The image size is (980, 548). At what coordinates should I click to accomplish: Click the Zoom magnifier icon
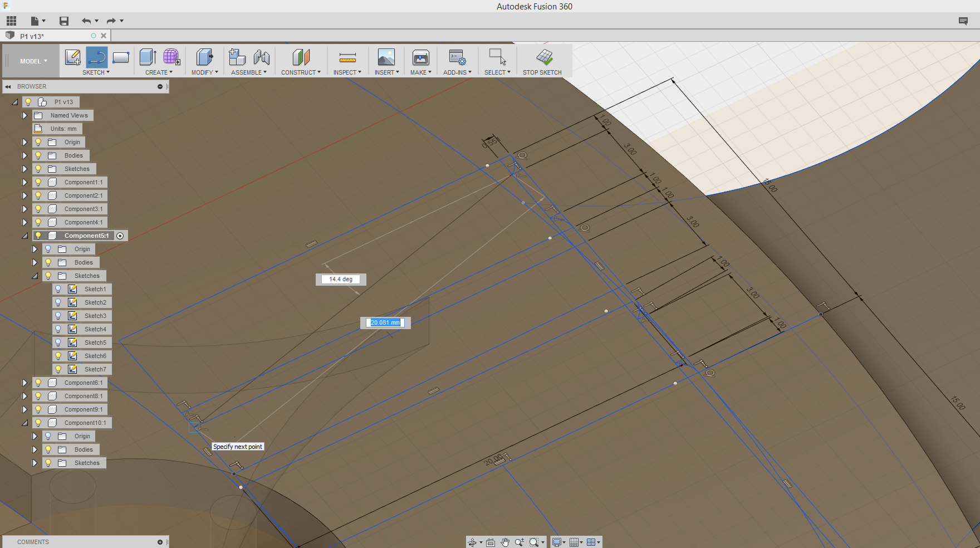[x=520, y=542]
